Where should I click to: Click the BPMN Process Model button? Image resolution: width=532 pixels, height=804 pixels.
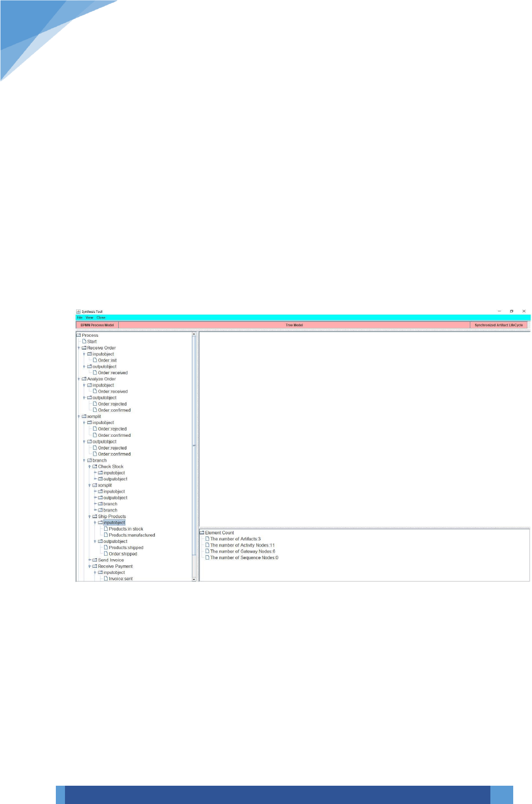(x=97, y=325)
